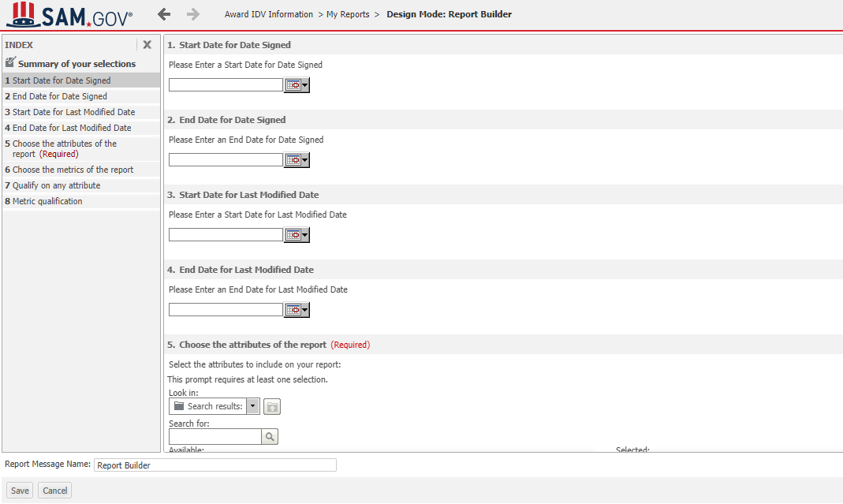843x504 pixels.
Task: Click the Cancel button
Action: (54, 490)
